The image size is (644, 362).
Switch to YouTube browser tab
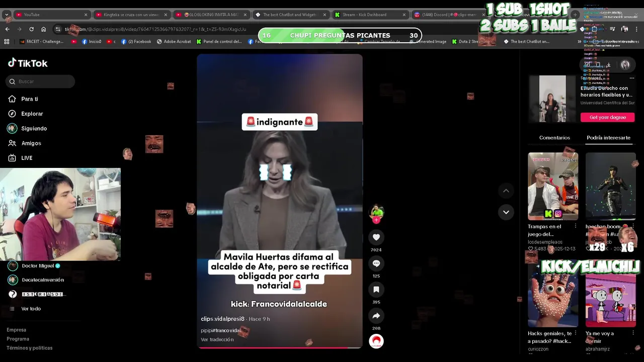50,15
